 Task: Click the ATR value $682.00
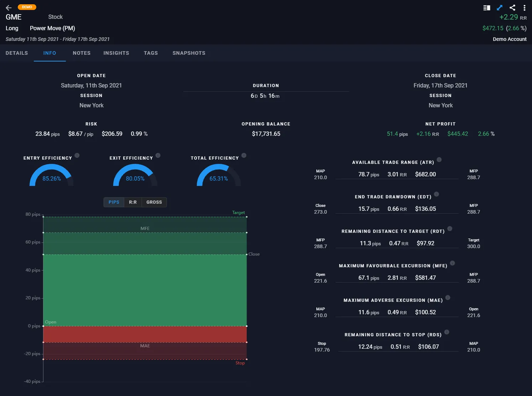click(x=426, y=174)
